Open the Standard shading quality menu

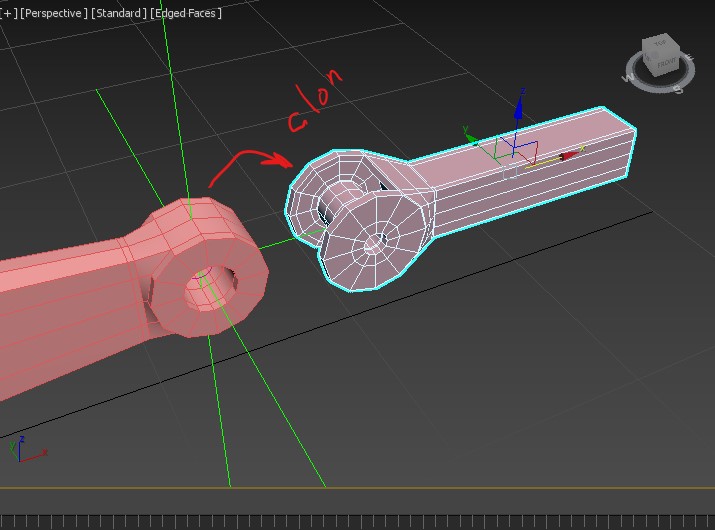[x=119, y=13]
